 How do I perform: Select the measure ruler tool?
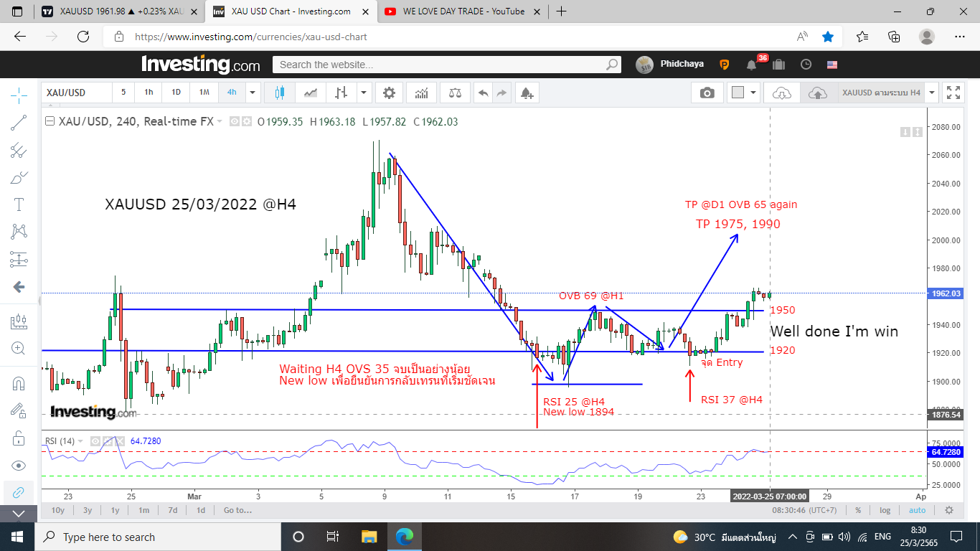(19, 322)
